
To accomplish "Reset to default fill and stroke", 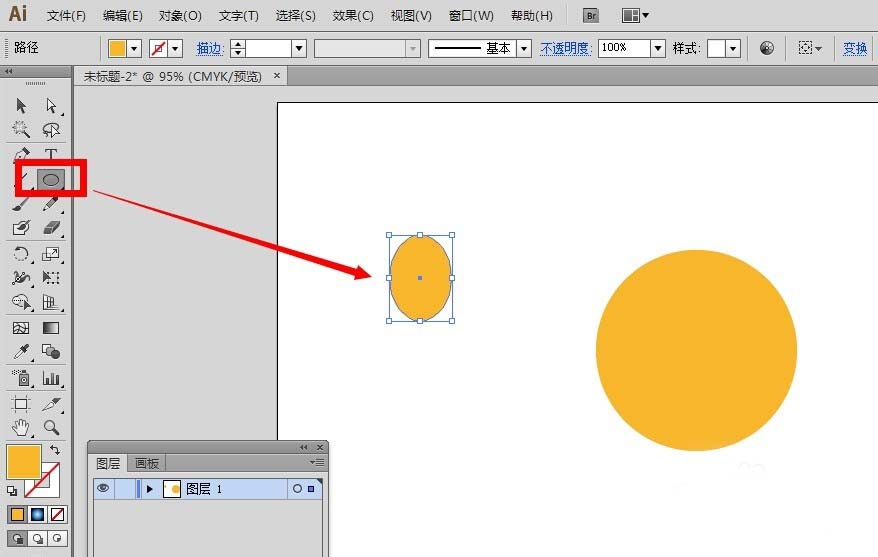I will 12,491.
